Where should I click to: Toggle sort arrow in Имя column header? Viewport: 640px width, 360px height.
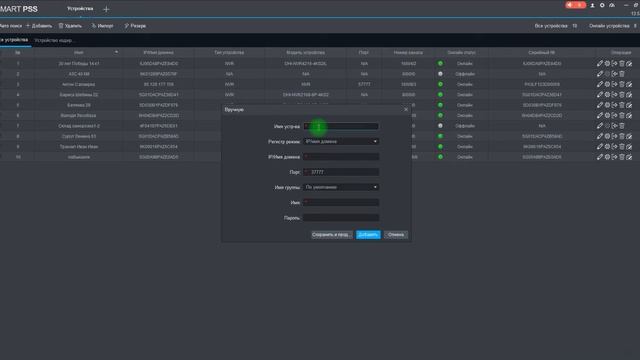point(116,52)
